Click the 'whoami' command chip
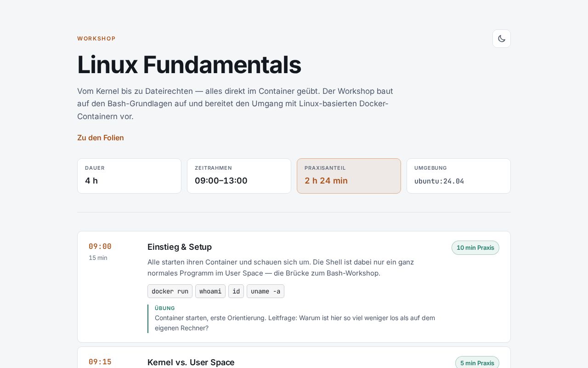The width and height of the screenshot is (588, 368). pyautogui.click(x=210, y=291)
